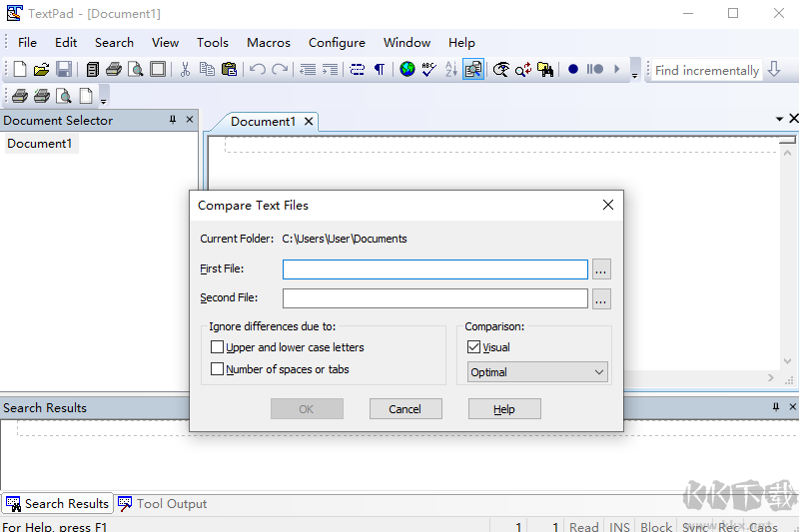Toggle the word wrap icon
Screen dimensions: 799x532
tap(358, 69)
